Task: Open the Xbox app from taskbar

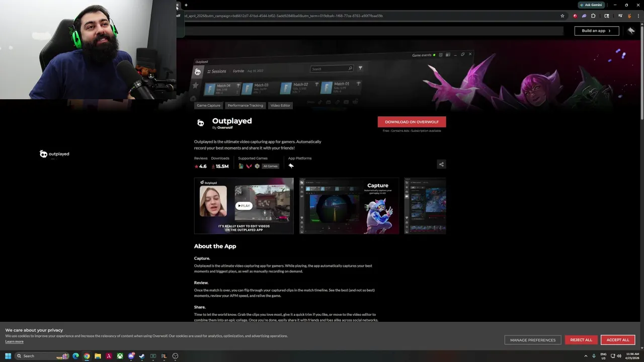Action: click(120, 356)
